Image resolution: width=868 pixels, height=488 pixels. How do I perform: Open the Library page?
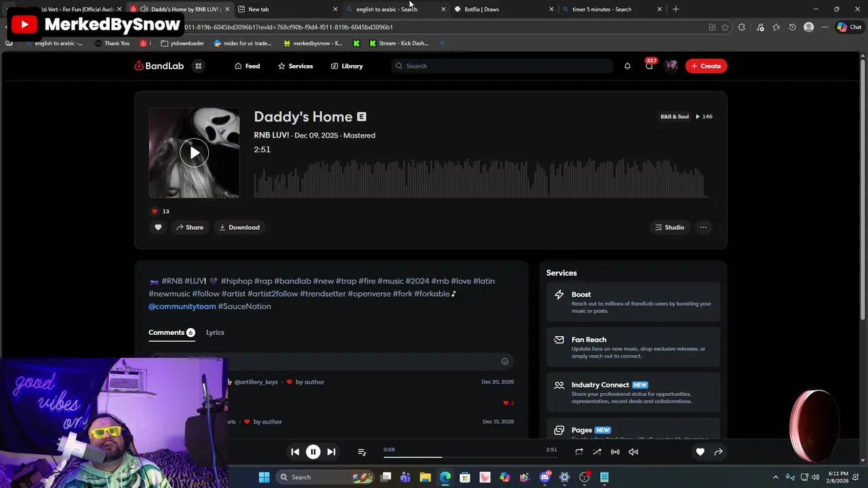(347, 66)
